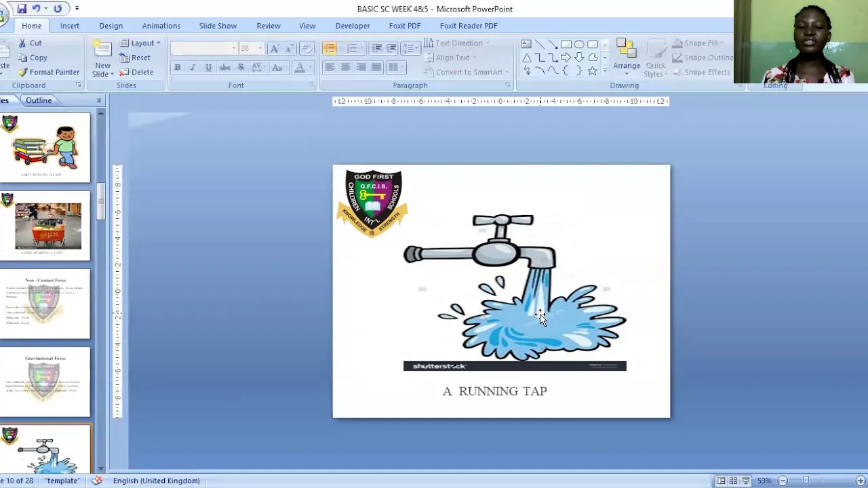Close the slides pane
Viewport: 868px width, 488px height.
(98, 100)
